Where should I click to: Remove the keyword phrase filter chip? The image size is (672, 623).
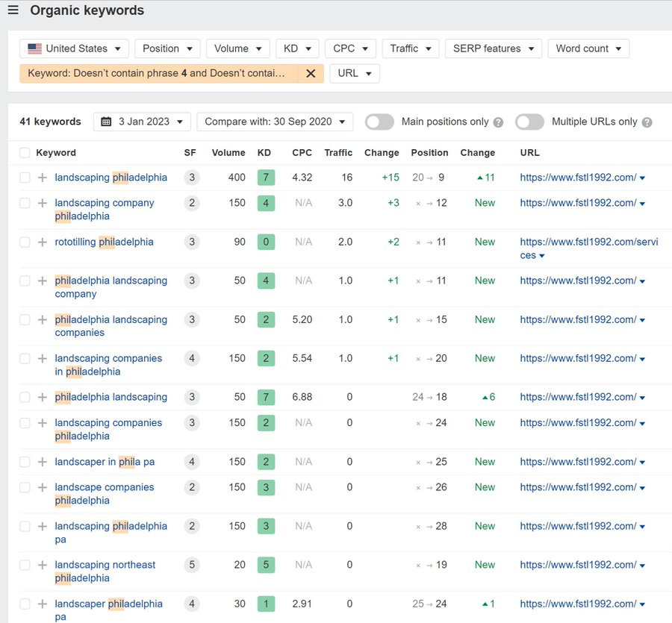click(x=311, y=73)
